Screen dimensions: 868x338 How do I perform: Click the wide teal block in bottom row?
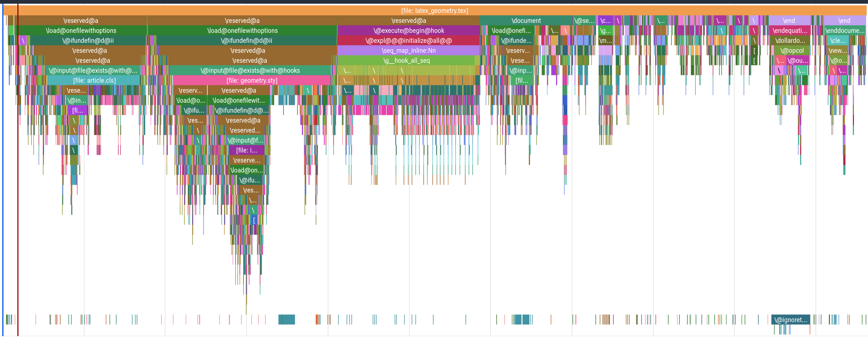[286, 320]
